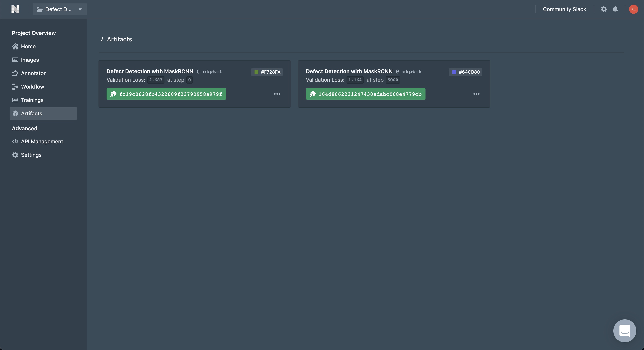This screenshot has height=350, width=644.
Task: Open project Settings in sidebar
Action: pos(31,155)
